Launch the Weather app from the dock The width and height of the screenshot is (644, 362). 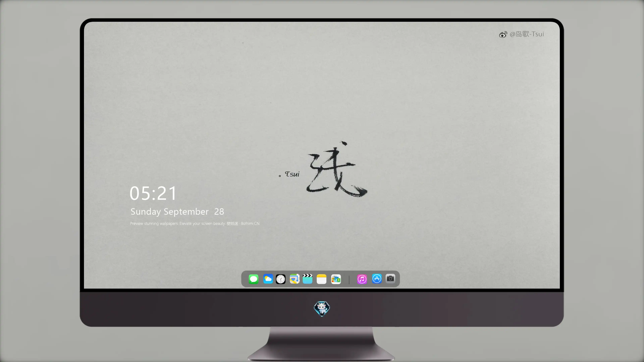click(268, 279)
